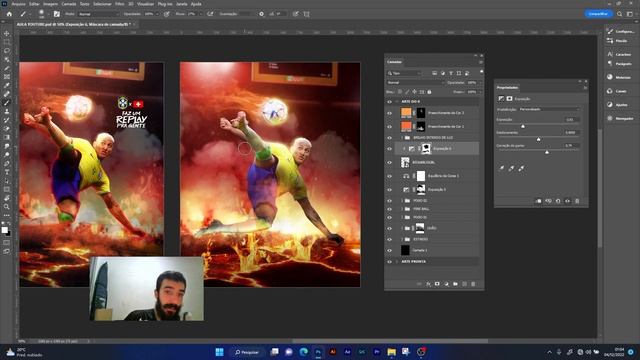Hide the Camada 1 layer
Viewport: 640px width, 360px height.
point(389,250)
